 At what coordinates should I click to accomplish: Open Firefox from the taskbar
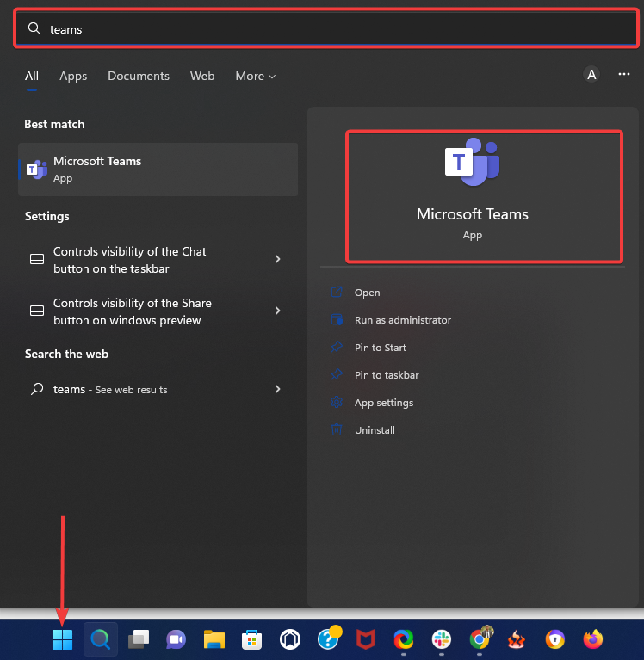tap(593, 639)
